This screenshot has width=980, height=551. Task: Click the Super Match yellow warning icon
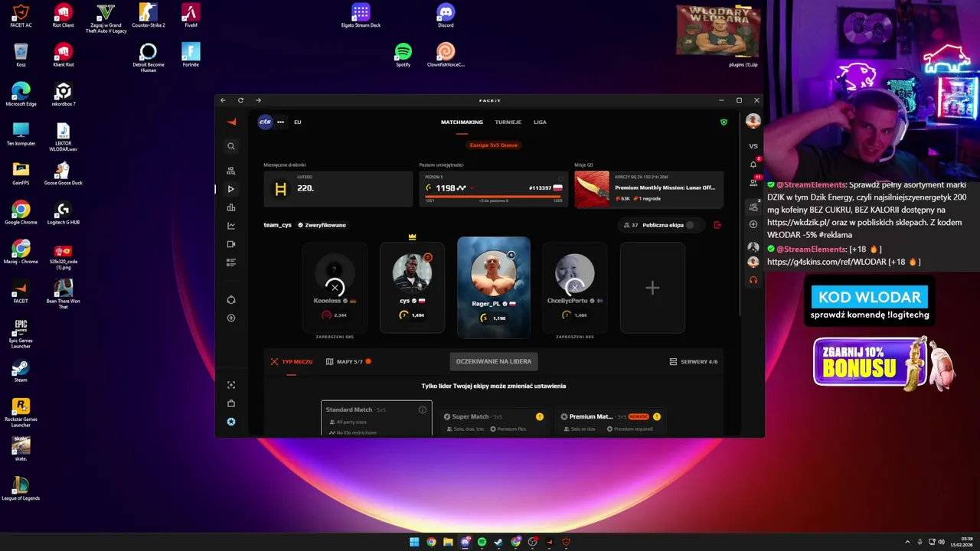pyautogui.click(x=540, y=416)
